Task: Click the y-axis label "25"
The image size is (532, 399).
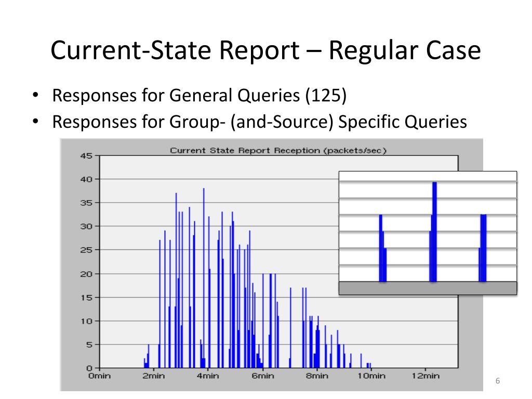Action: (86, 250)
